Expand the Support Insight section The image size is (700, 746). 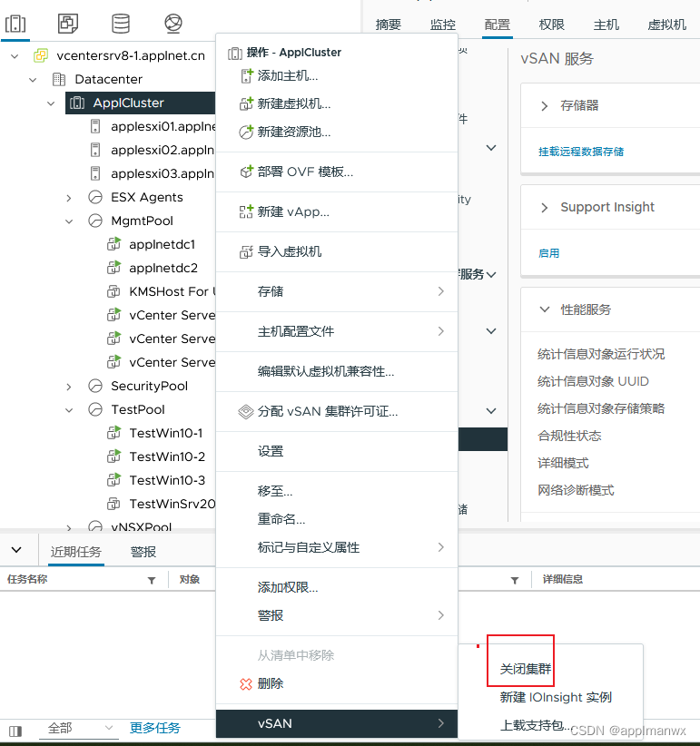(545, 208)
